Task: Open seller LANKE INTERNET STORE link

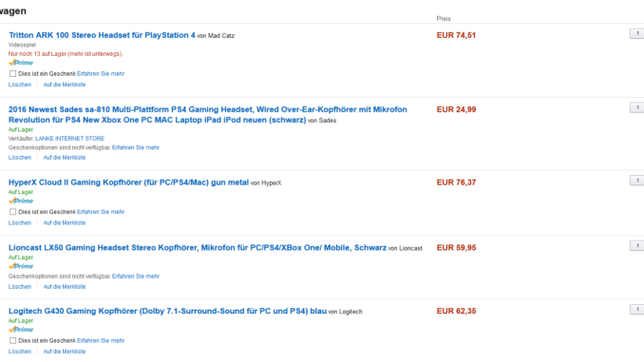Action: point(70,139)
